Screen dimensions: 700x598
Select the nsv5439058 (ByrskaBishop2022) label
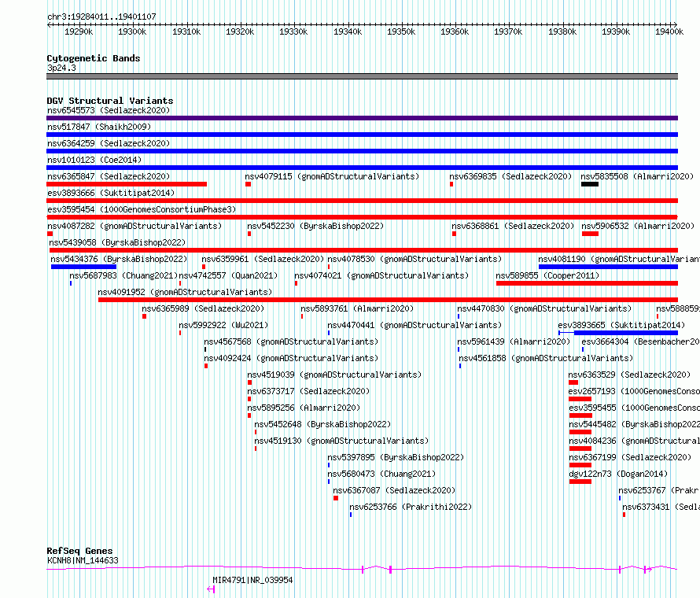point(117,242)
